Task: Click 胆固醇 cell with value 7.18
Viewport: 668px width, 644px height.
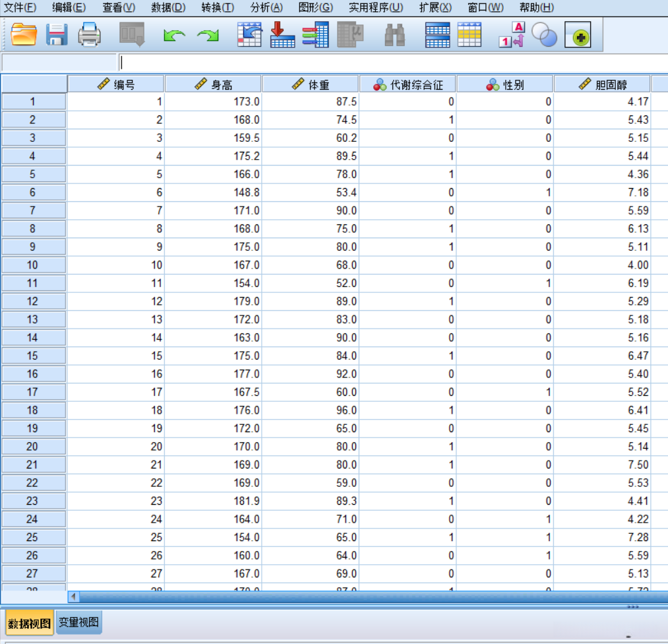Action: tap(603, 192)
